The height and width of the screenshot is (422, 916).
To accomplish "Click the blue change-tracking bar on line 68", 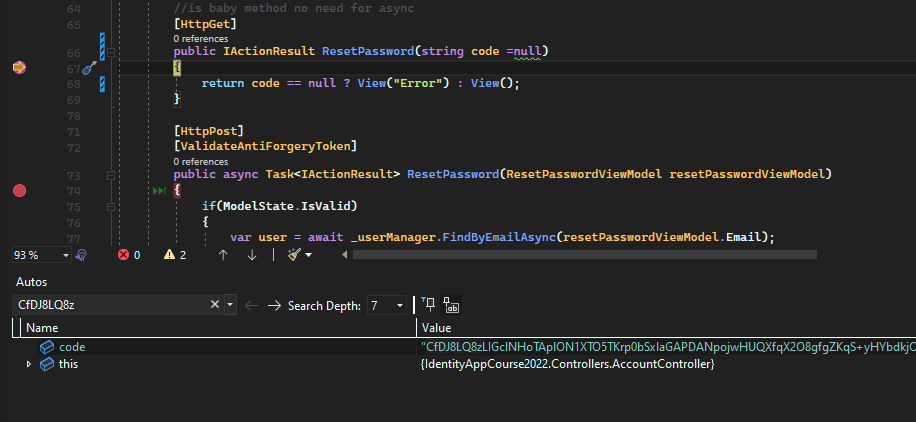I will click(x=102, y=84).
